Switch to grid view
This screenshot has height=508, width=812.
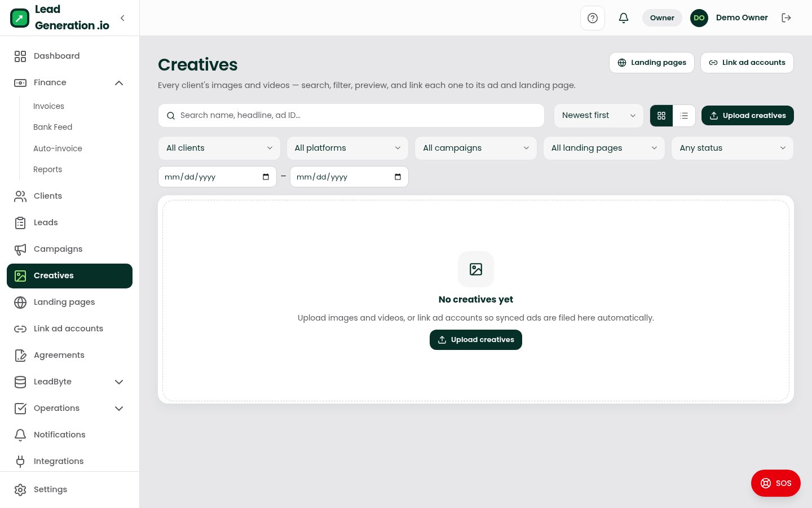pos(661,116)
